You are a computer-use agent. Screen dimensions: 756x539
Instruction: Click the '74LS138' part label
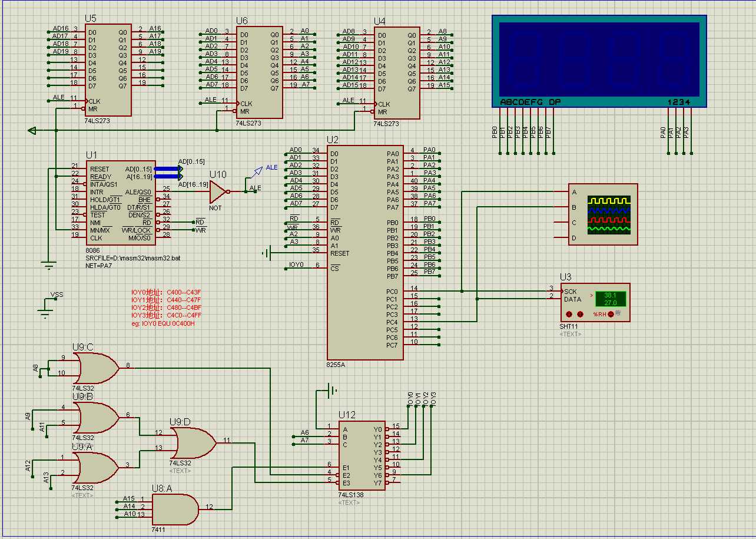click(x=350, y=495)
